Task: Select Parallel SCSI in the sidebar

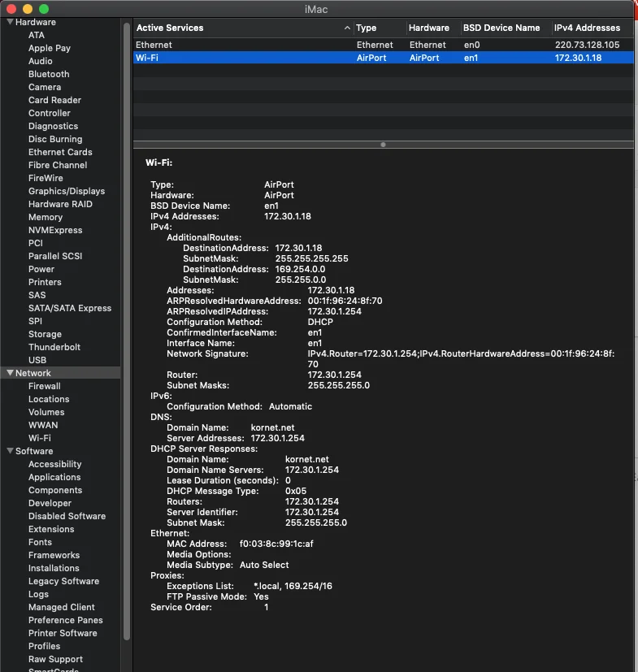Action: (55, 256)
